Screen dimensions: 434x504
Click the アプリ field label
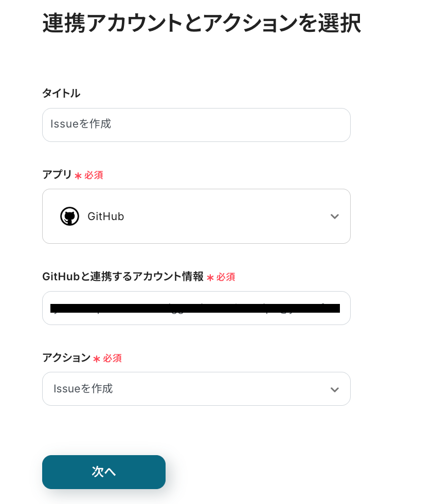pyautogui.click(x=57, y=174)
